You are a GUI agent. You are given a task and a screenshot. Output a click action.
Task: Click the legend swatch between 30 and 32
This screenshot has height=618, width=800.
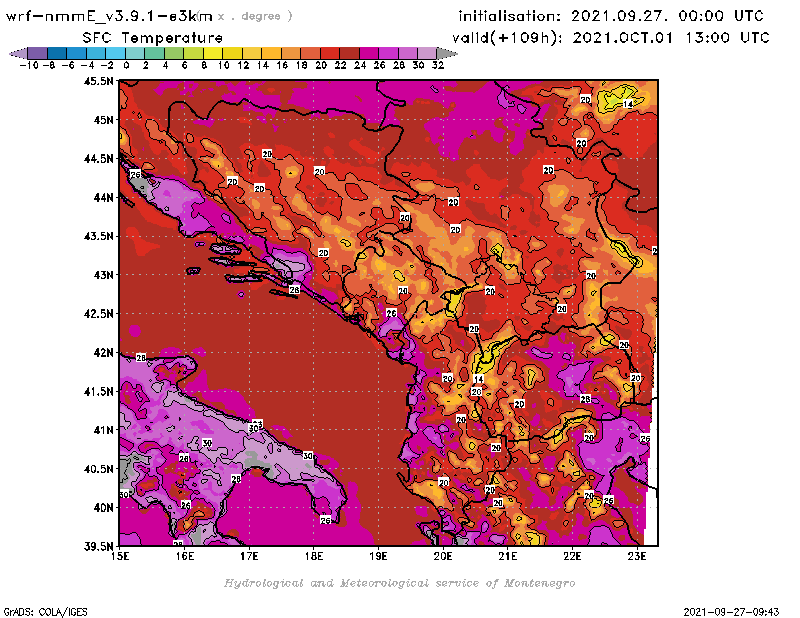click(x=427, y=53)
